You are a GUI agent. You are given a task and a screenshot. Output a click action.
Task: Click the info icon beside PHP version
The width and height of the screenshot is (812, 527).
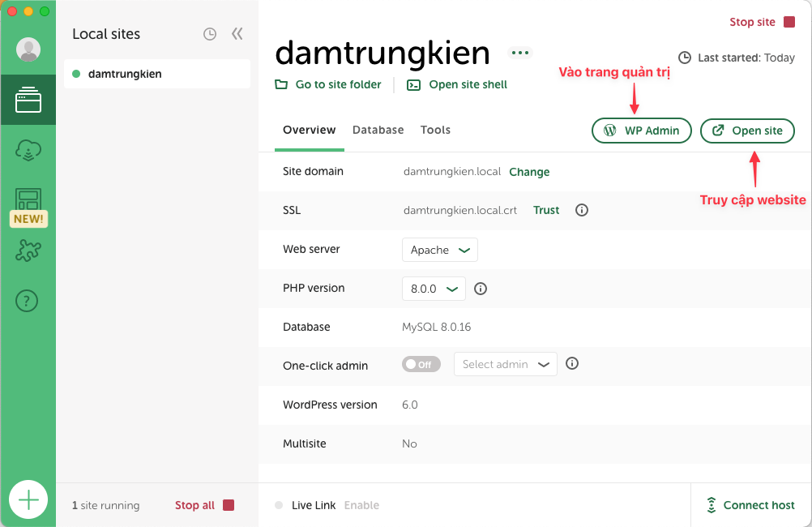tap(481, 289)
